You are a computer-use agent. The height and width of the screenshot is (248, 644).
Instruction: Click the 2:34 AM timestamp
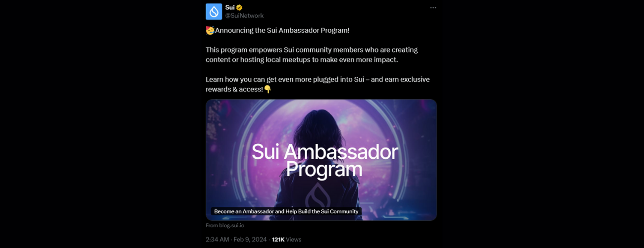pyautogui.click(x=217, y=240)
